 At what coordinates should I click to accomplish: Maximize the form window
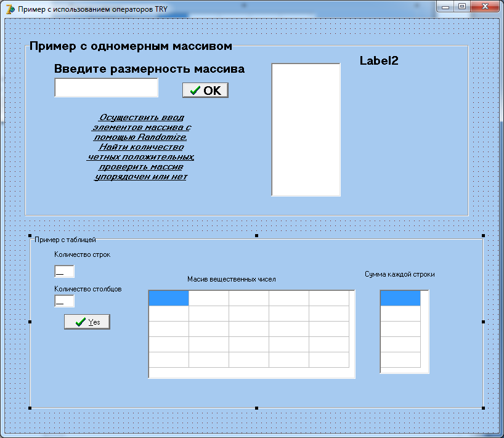pos(462,6)
